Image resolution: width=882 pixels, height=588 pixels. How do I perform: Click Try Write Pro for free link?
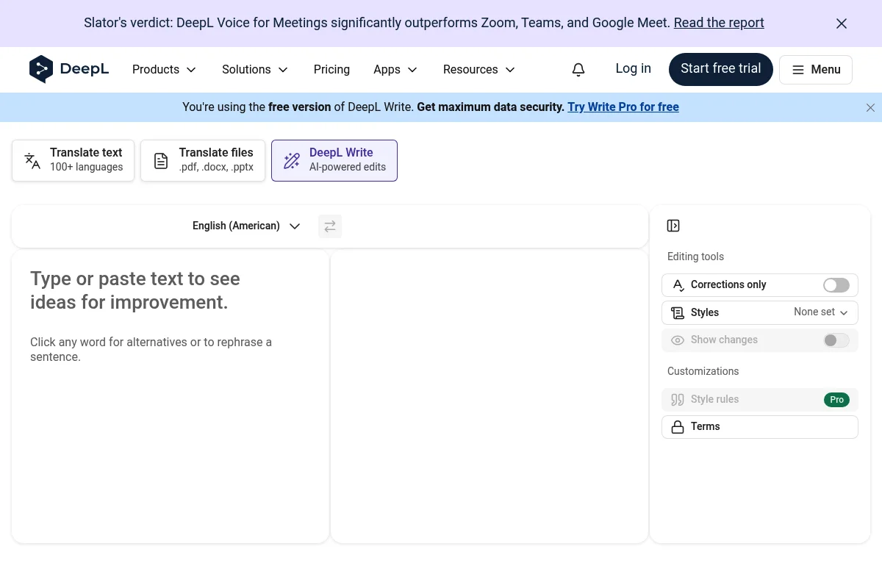coord(623,107)
